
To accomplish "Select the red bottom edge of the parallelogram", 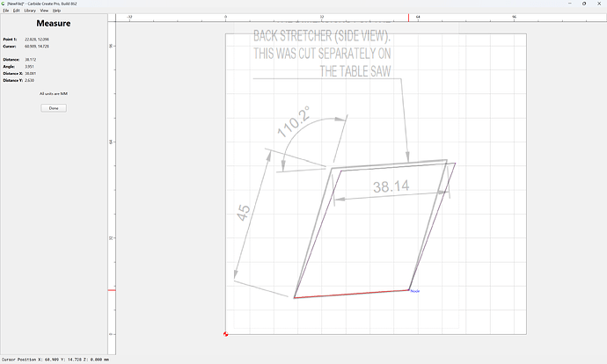I will (x=352, y=294).
